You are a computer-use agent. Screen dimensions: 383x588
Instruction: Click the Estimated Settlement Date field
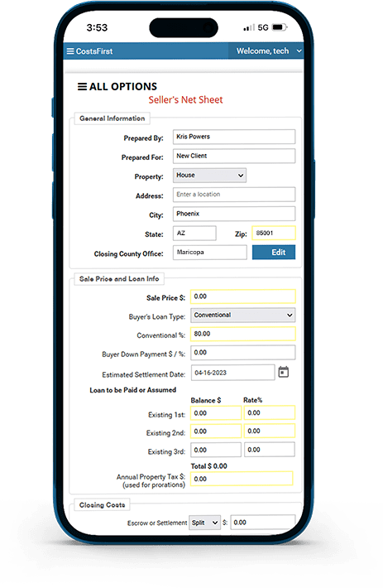point(233,373)
